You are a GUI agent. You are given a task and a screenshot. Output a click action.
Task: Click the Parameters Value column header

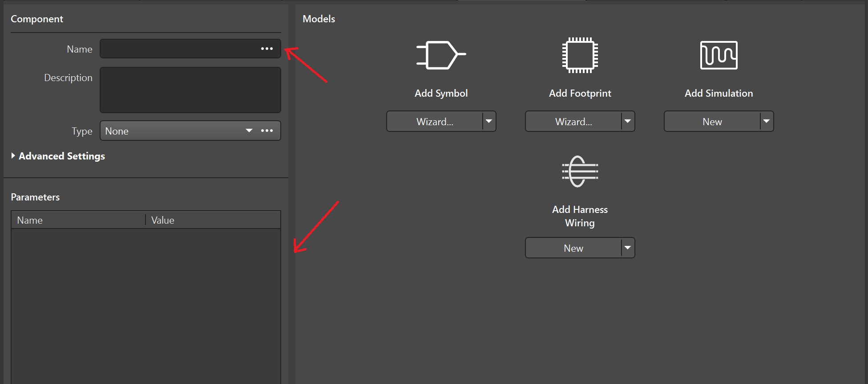point(213,220)
